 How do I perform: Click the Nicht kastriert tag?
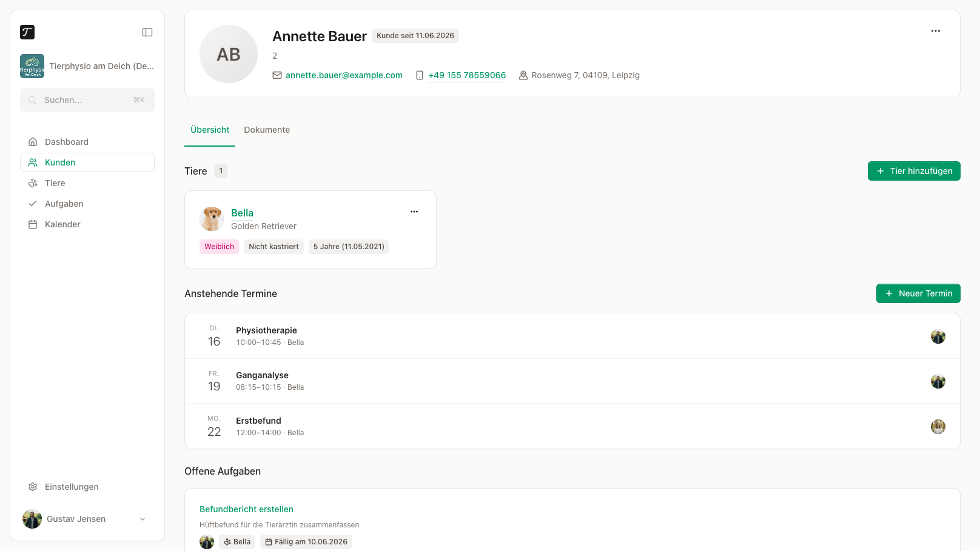(x=274, y=247)
